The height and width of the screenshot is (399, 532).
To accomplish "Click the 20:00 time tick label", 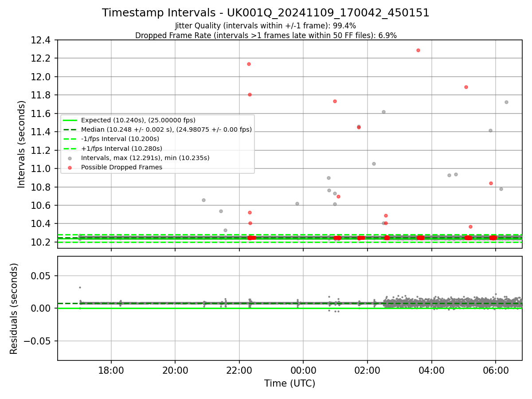I will coord(175,370).
